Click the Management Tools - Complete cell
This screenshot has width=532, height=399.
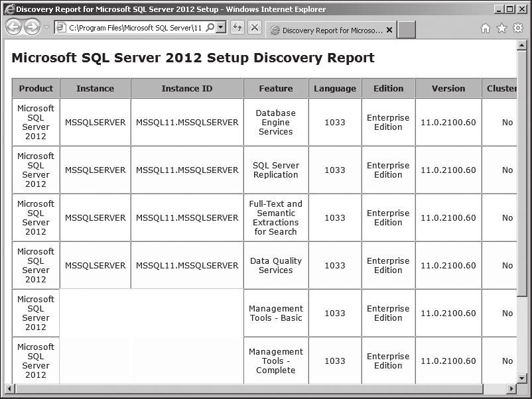(x=276, y=361)
